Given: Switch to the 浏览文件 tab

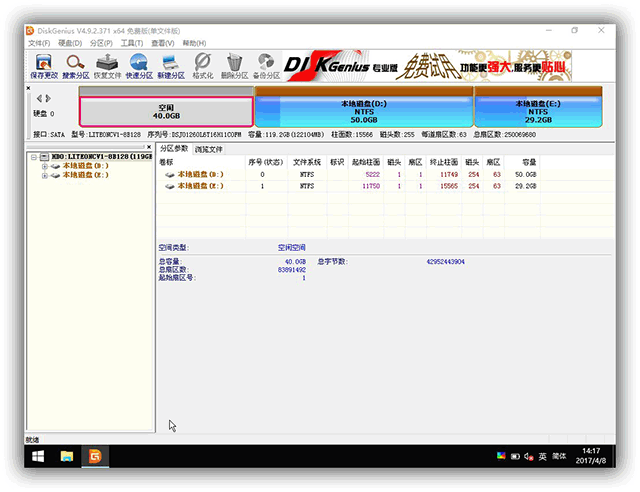Looking at the screenshot, I should pos(209,149).
